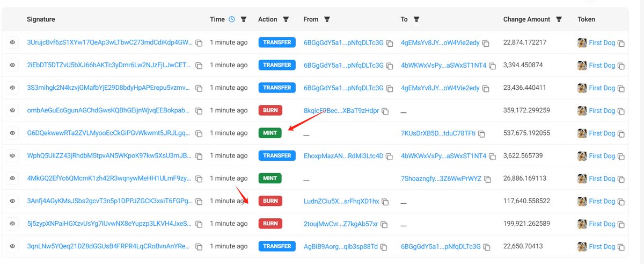Toggle eye icon on the ombAeGuEcGgun row
The height and width of the screenshot is (264, 644).
(x=12, y=110)
